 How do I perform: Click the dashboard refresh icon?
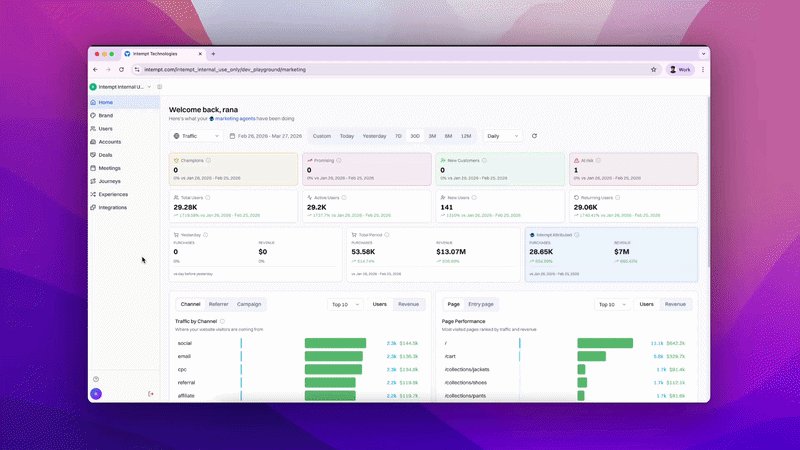(x=534, y=136)
